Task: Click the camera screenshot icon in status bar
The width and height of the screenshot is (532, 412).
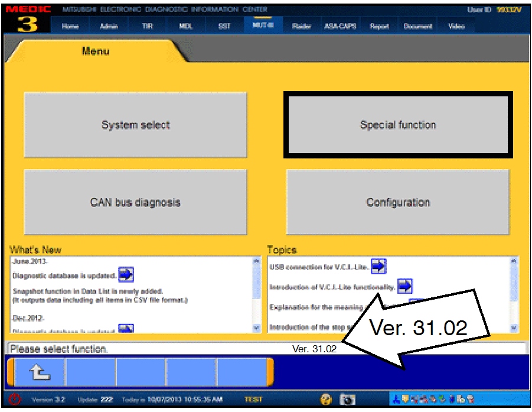Action: [x=349, y=400]
